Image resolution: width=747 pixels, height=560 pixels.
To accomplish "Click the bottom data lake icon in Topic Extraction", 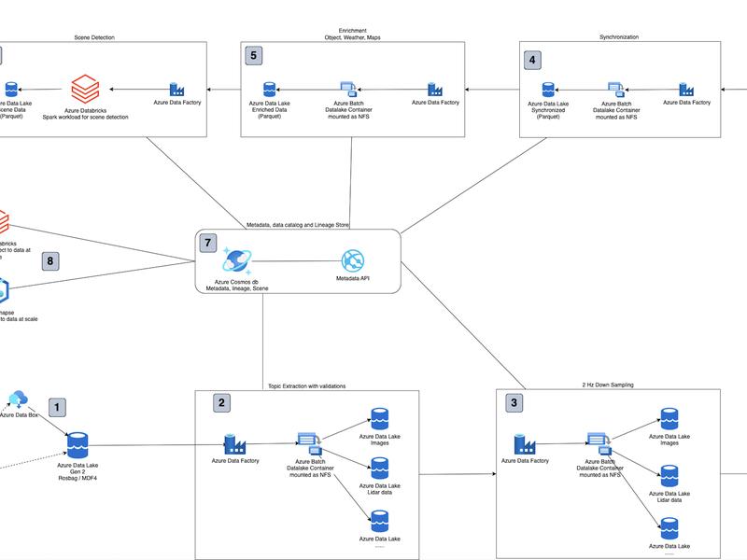I will coord(380,522).
